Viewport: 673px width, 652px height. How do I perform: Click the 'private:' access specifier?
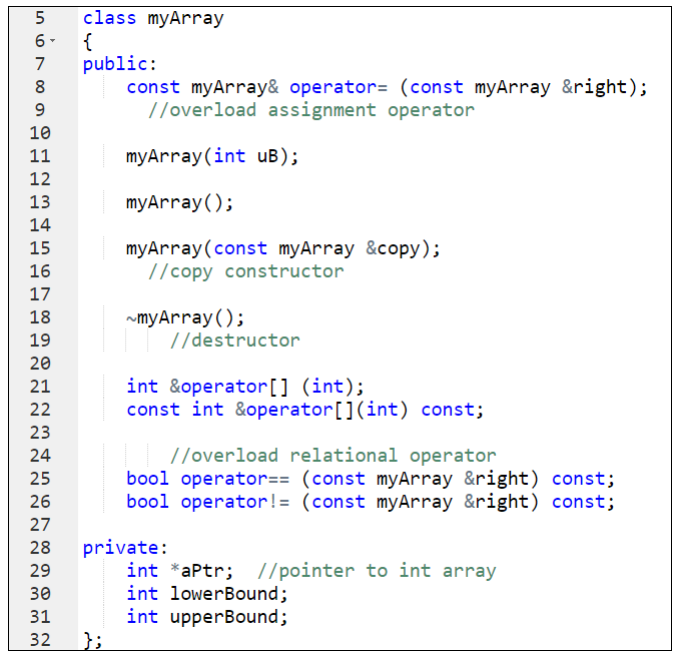[125, 549]
